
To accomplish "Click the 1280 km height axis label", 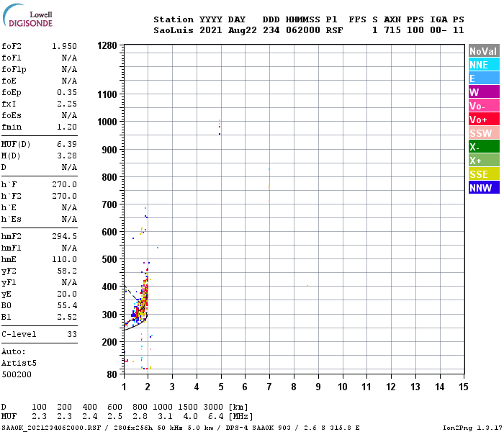I will pos(107,45).
